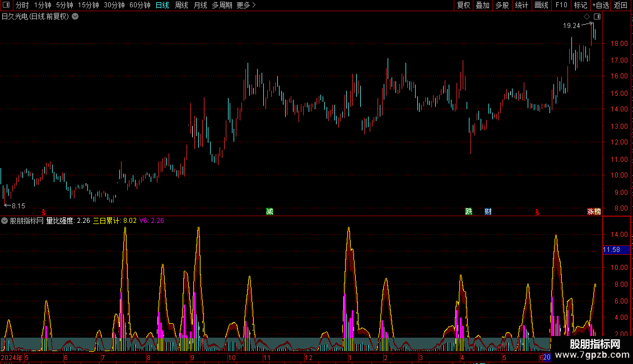Open 多周期 multi-period view
633x364 pixels.
tap(222, 5)
